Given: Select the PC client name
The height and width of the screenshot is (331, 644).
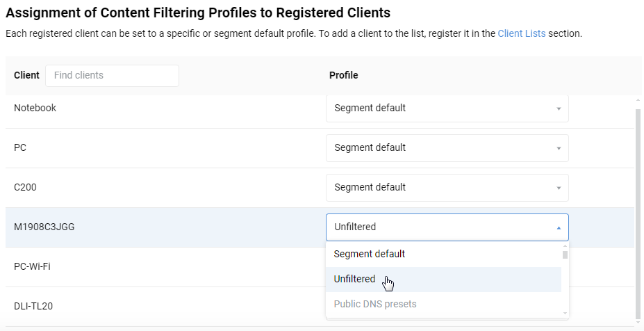Looking at the screenshot, I should [20, 148].
